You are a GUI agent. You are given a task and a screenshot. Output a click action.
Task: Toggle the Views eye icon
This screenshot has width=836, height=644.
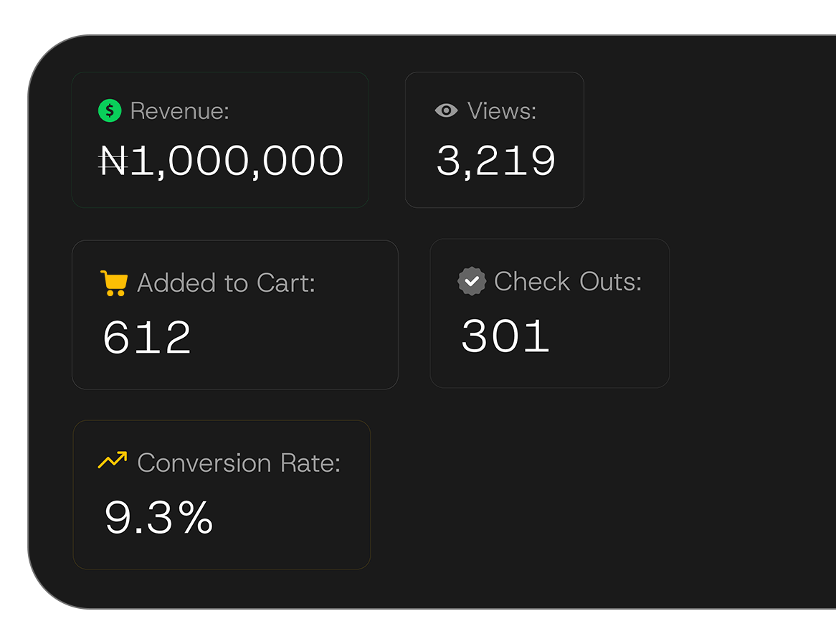tap(446, 110)
